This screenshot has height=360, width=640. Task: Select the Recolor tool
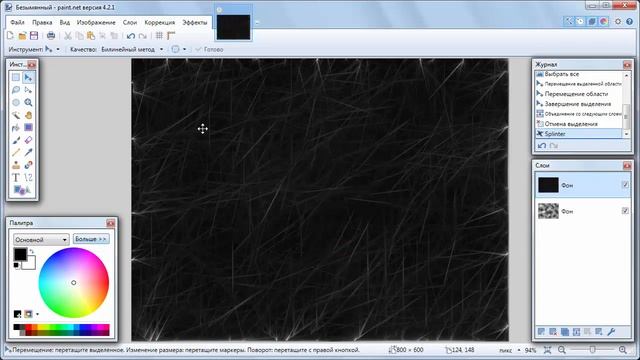[28, 165]
